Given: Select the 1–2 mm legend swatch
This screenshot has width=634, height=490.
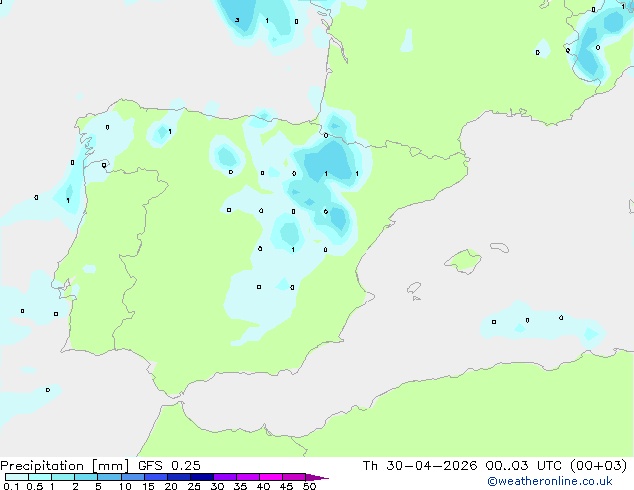Looking at the screenshot, I should pyautogui.click(x=63, y=477).
